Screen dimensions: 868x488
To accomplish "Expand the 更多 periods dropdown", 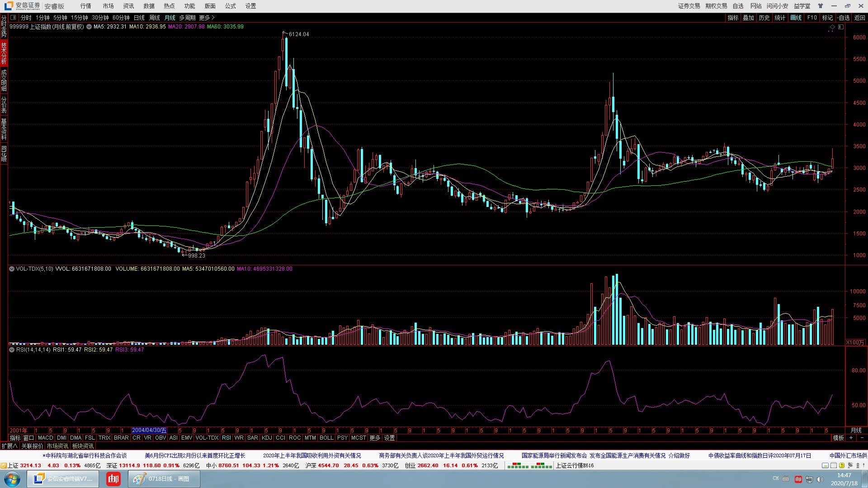I will coord(207,18).
